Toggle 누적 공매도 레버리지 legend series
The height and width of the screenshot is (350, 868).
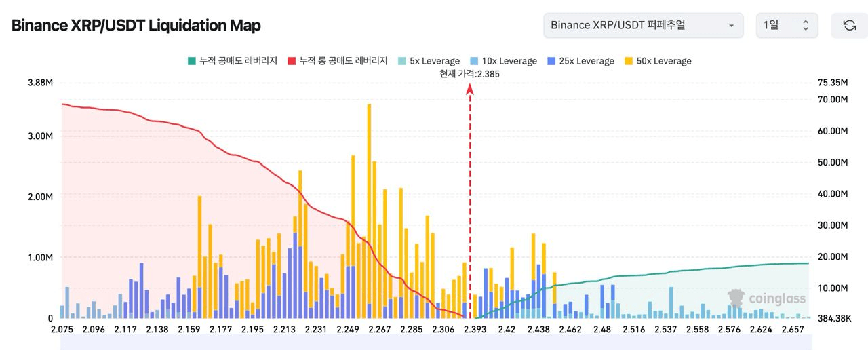point(232,61)
